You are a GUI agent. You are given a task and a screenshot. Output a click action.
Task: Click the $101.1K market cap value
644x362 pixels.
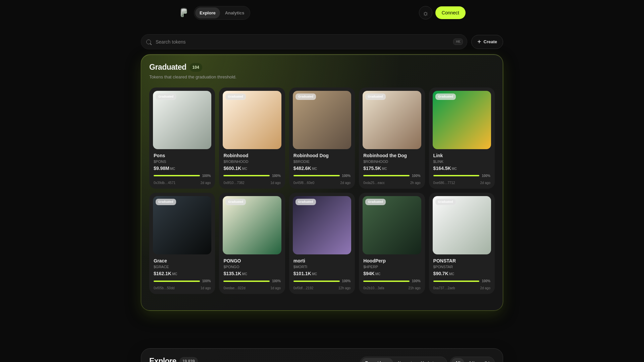coord(302,274)
